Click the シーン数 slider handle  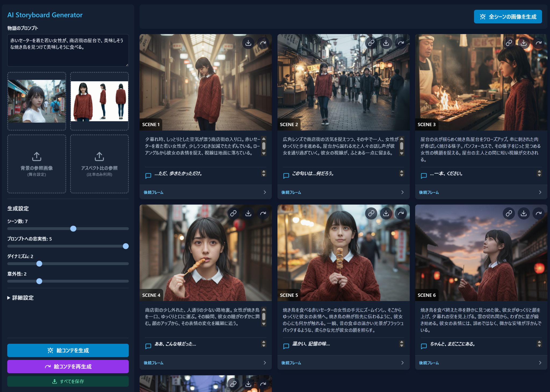pyautogui.click(x=73, y=229)
